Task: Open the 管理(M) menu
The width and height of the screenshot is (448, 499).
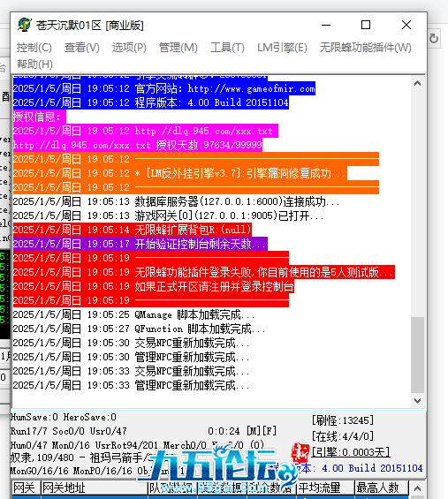Action: pos(178,48)
